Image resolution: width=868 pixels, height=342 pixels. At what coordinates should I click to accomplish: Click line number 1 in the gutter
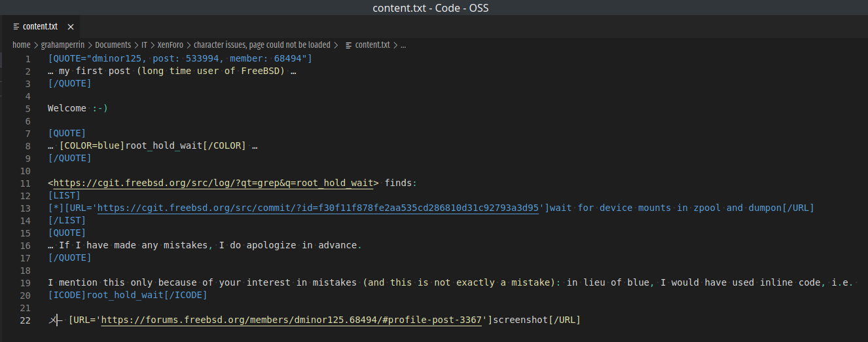[27, 59]
